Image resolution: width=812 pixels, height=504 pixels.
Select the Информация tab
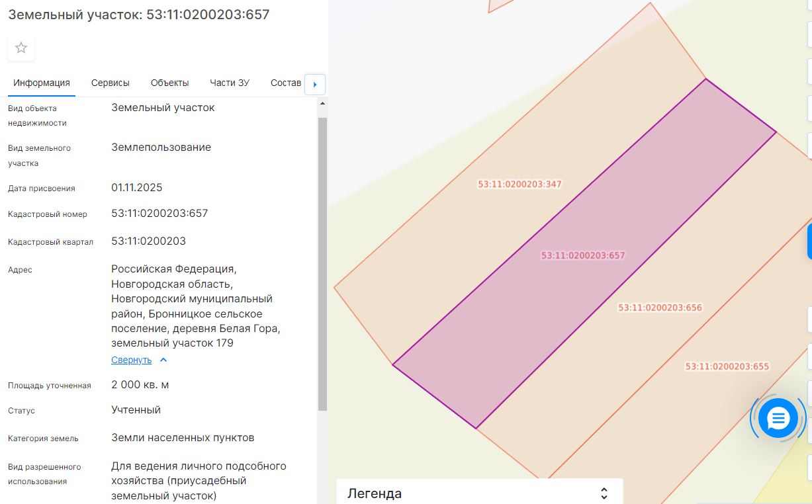(42, 83)
